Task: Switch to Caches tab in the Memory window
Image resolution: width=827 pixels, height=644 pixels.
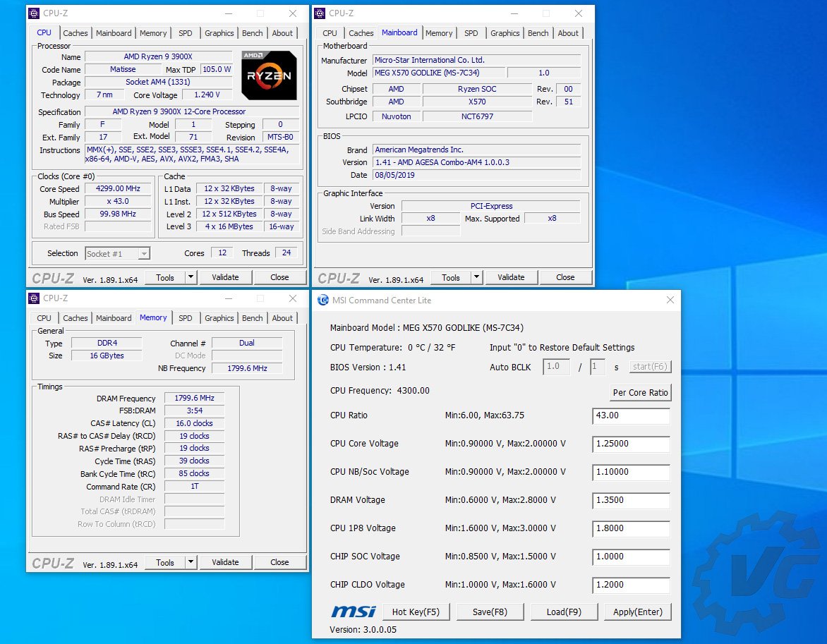Action: (x=76, y=318)
